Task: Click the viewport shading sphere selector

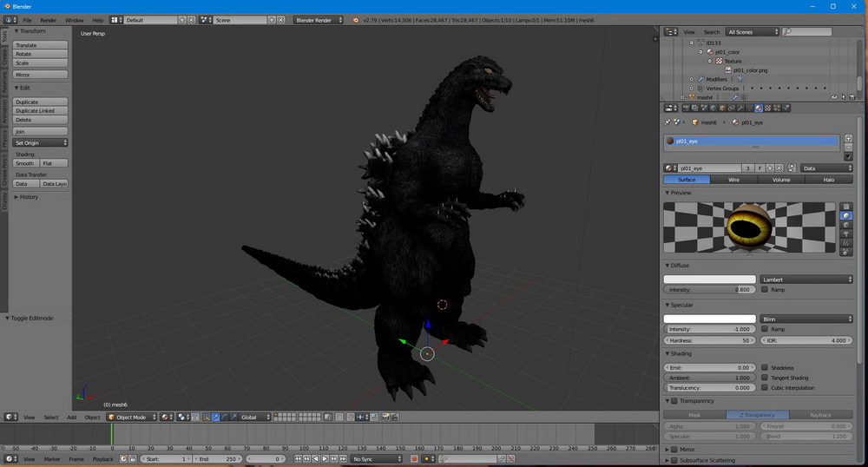Action: pyautogui.click(x=167, y=418)
